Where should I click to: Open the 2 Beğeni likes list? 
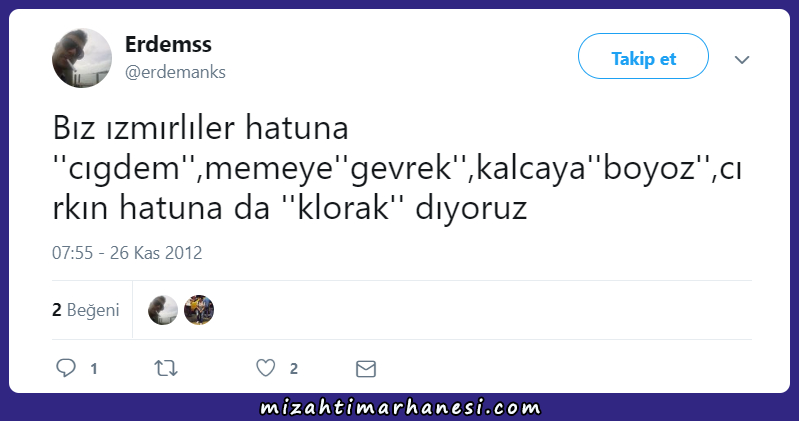point(86,310)
